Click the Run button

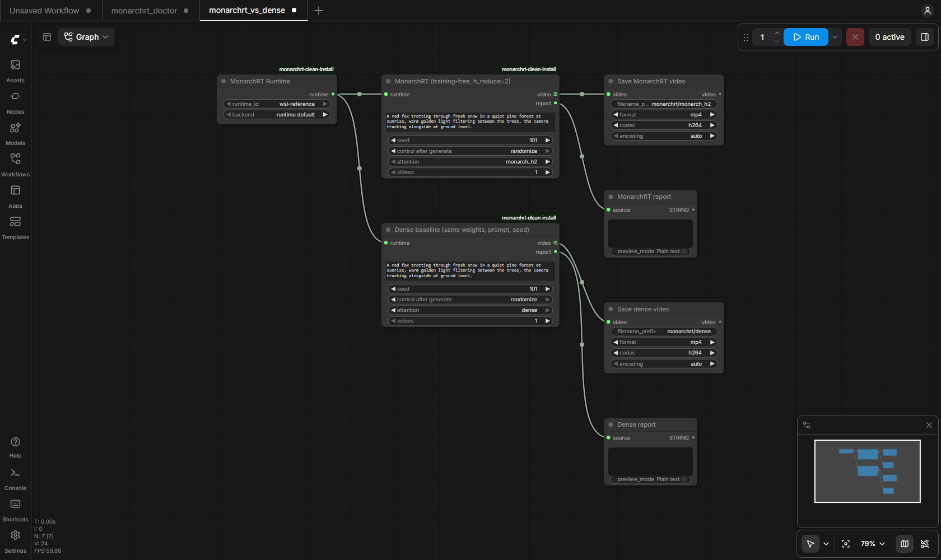click(805, 37)
